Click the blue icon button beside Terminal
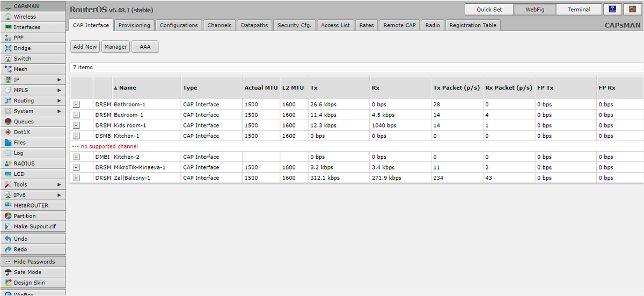Image resolution: width=644 pixels, height=296 pixels. pyautogui.click(x=613, y=9)
